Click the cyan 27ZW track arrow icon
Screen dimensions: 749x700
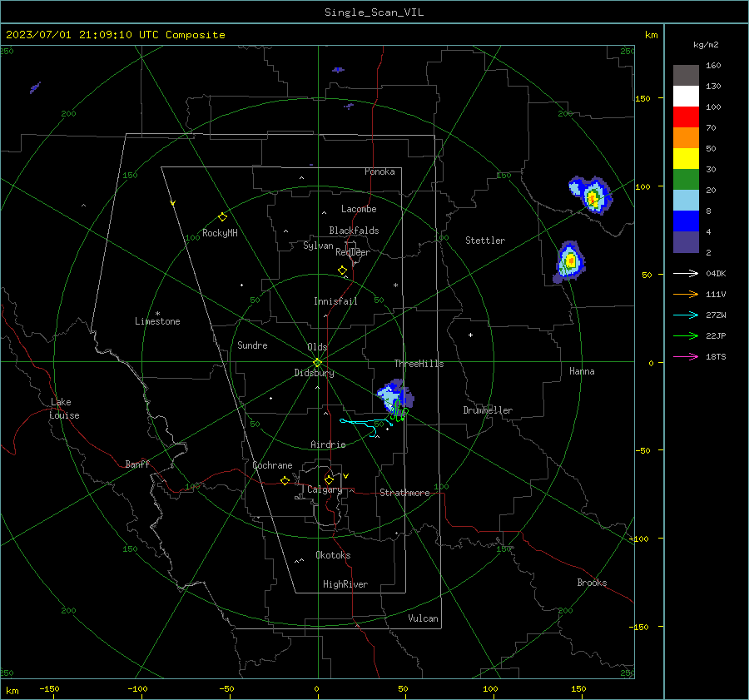coord(686,315)
